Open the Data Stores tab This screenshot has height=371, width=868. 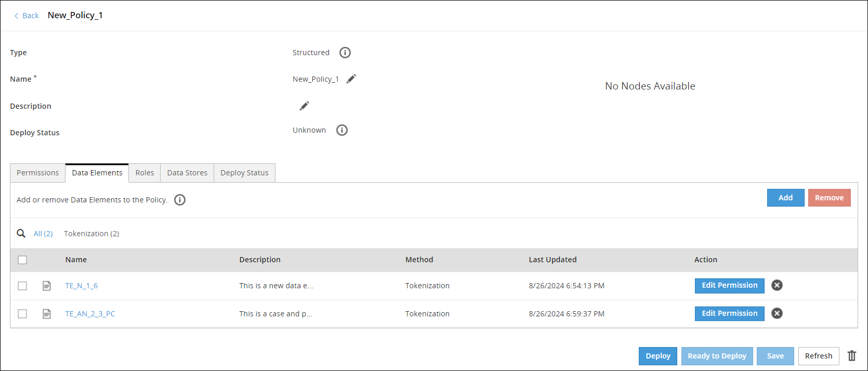tap(187, 173)
